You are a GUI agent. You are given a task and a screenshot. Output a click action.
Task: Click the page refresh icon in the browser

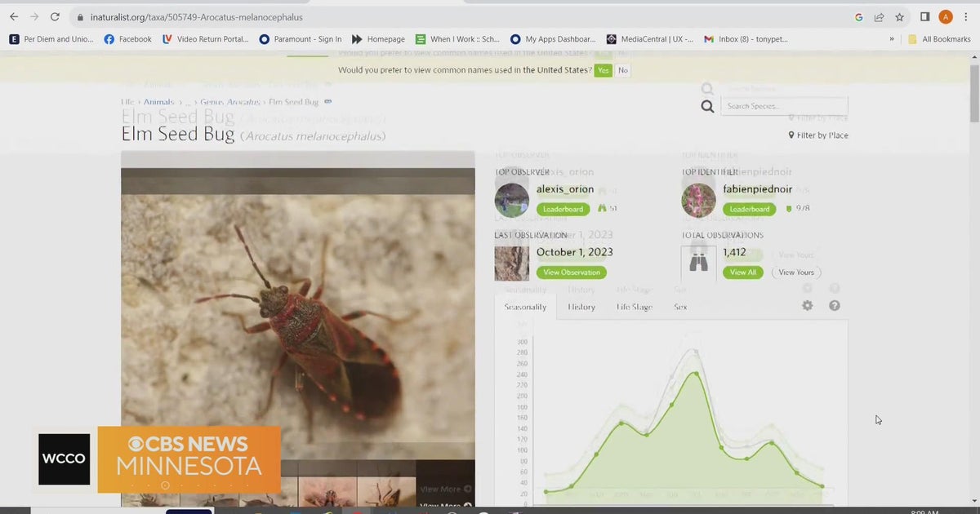[55, 16]
